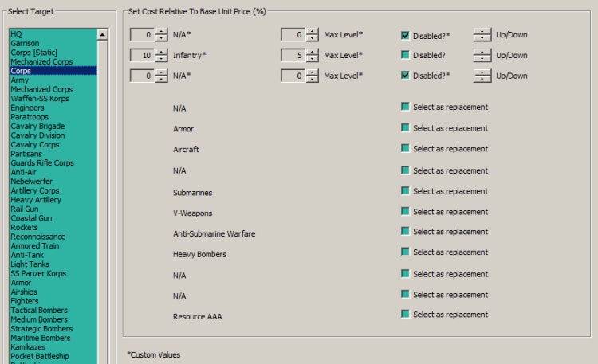Enable Heavy Bombers as replacement
This screenshot has height=364, width=598.
pos(406,253)
